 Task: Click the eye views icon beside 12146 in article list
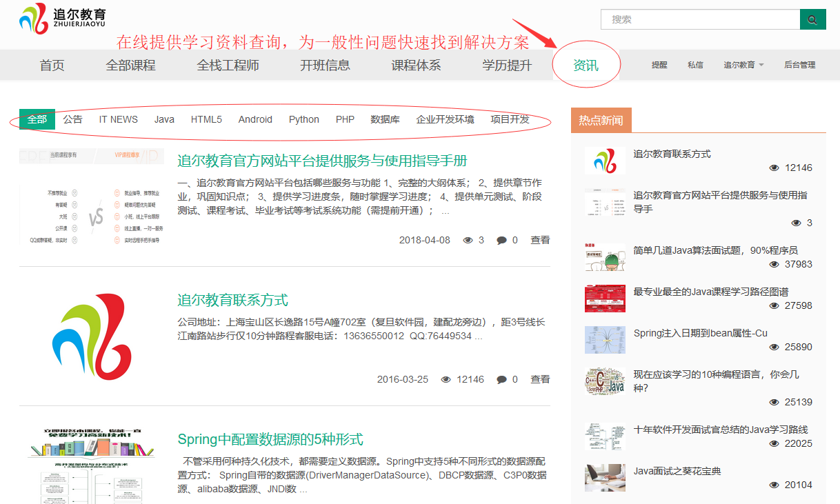coord(446,380)
